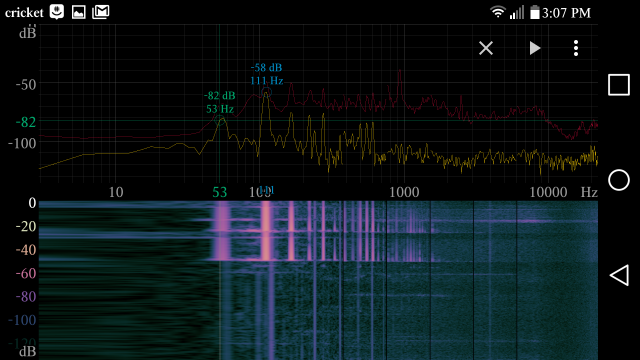The height and width of the screenshot is (360, 640).
Task: Tap the -20 spectrogram scale label
Action: click(x=26, y=226)
